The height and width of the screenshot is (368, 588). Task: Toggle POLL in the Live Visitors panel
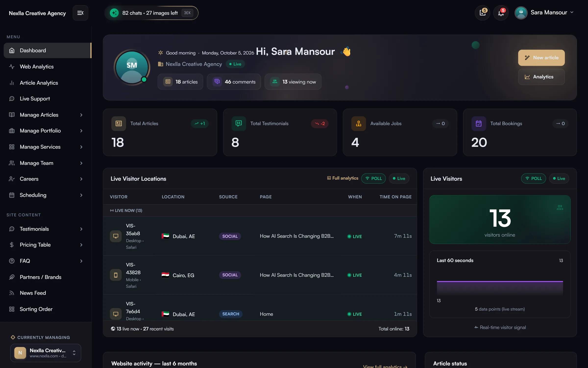pyautogui.click(x=533, y=178)
